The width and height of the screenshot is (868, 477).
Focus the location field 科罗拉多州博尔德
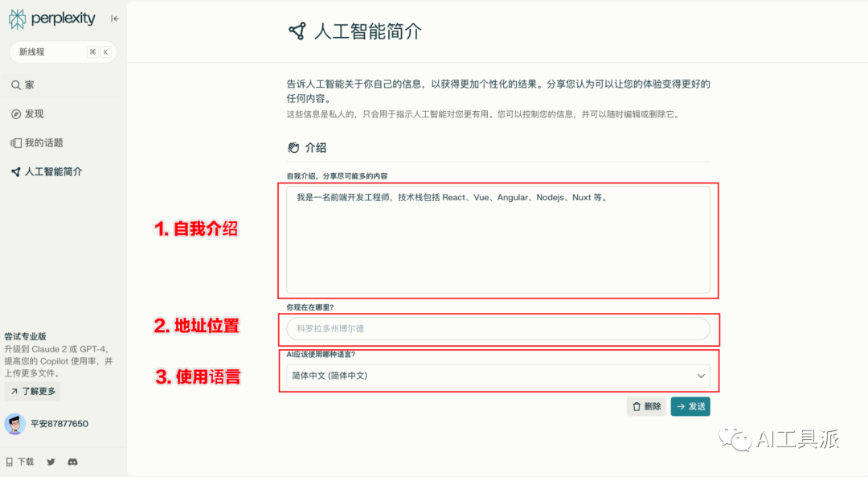pyautogui.click(x=498, y=328)
